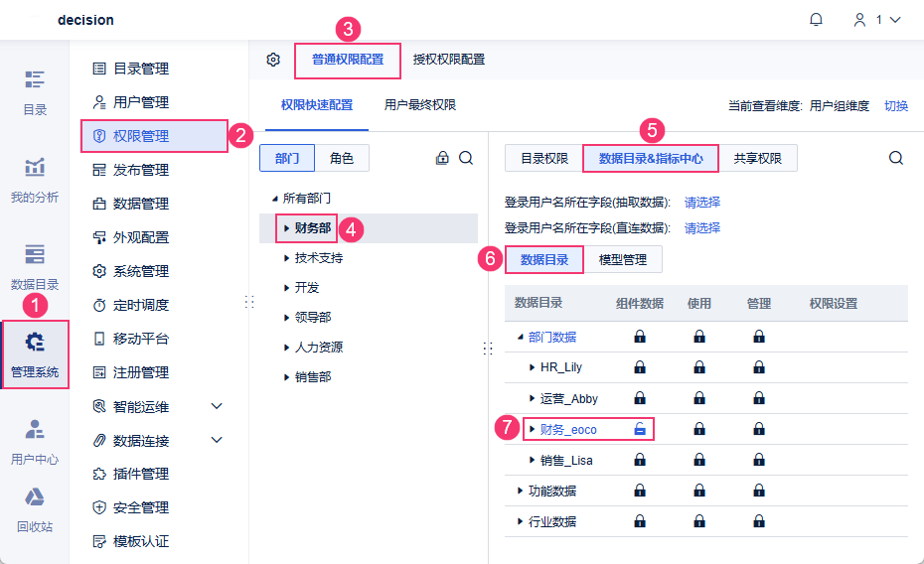Image resolution: width=924 pixels, height=564 pixels.
Task: Click the settings gear beside 普通权限配置
Action: 273,60
